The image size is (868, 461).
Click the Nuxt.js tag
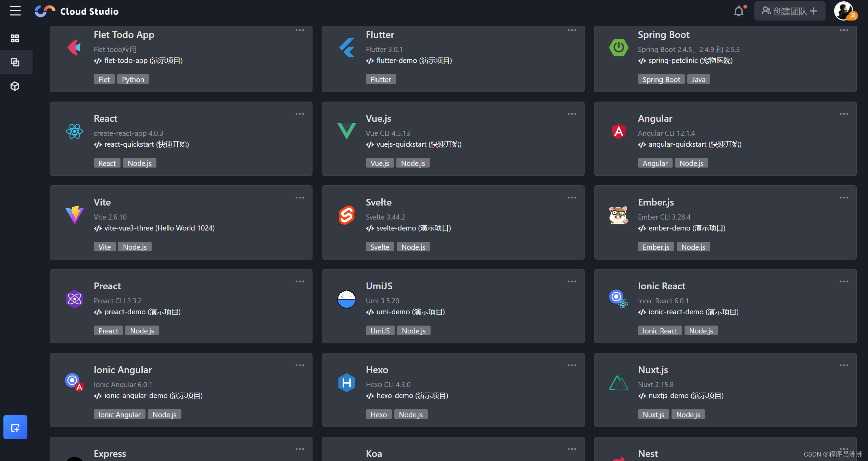(653, 414)
